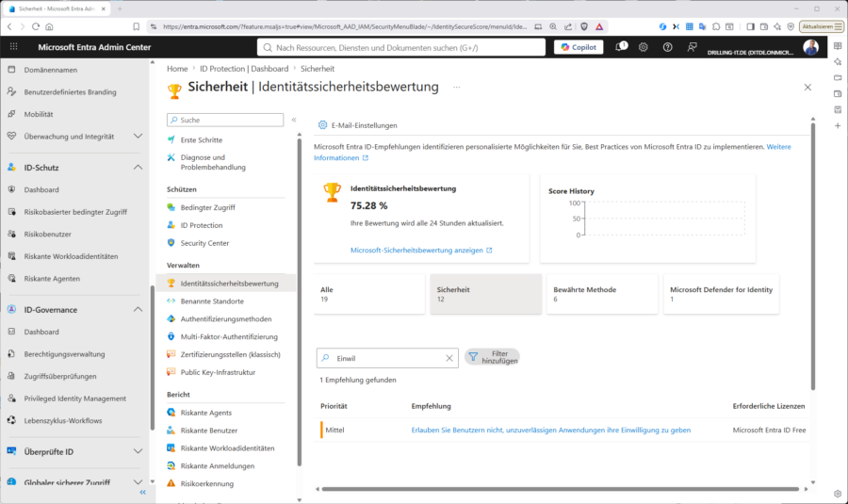
Task: Reload the browser page
Action: [x=36, y=26]
